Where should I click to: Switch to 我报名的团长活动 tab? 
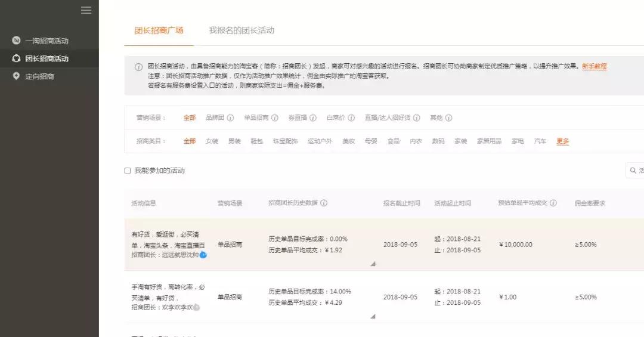(241, 30)
